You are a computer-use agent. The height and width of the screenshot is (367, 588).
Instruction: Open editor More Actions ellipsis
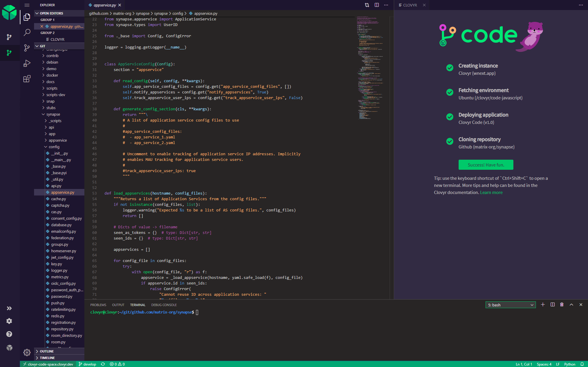386,5
